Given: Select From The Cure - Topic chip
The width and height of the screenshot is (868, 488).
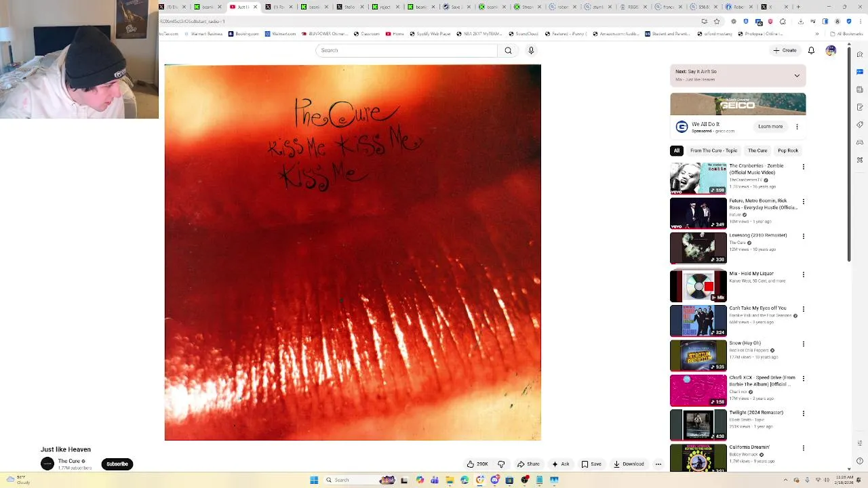Looking at the screenshot, I should [x=713, y=150].
